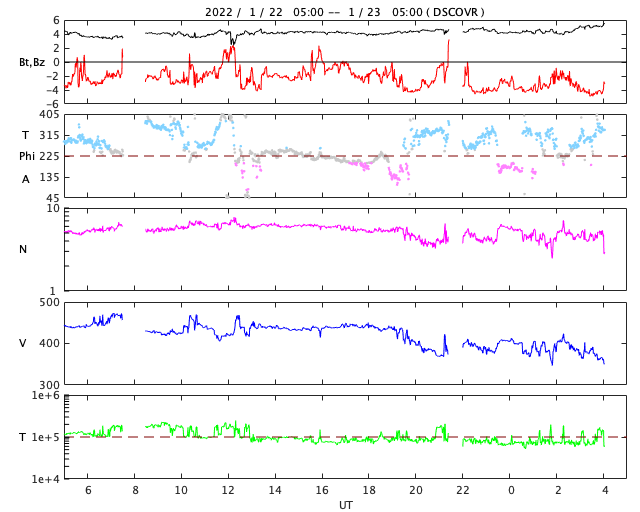
Task: Click the '1e+4' temperature tick label
Action: [x=46, y=479]
